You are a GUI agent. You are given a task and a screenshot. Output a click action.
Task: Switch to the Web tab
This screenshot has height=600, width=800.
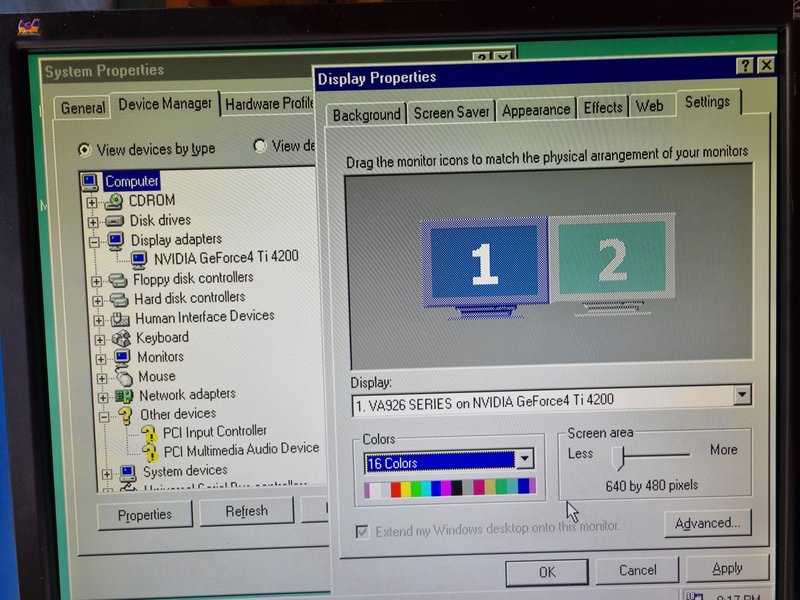coord(649,106)
